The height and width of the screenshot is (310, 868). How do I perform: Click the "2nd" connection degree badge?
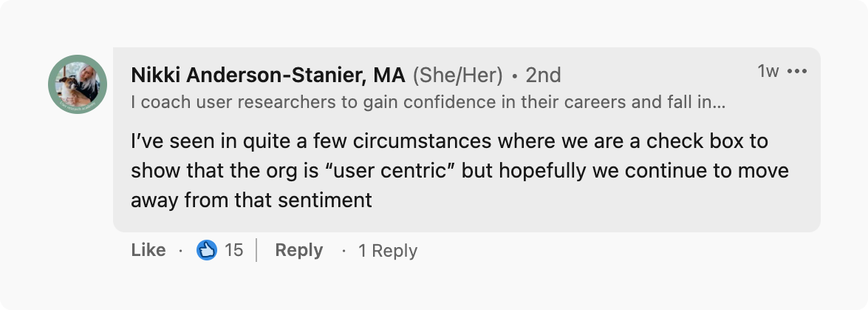(543, 75)
